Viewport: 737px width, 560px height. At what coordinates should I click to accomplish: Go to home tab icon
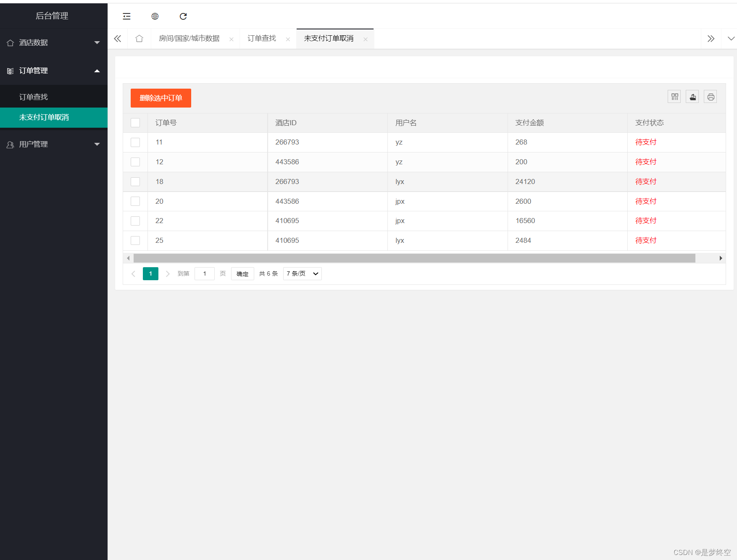(x=140, y=39)
